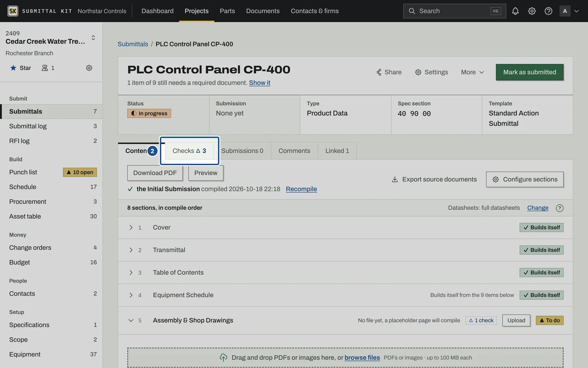
Task: Click the Show it link
Action: (x=259, y=83)
